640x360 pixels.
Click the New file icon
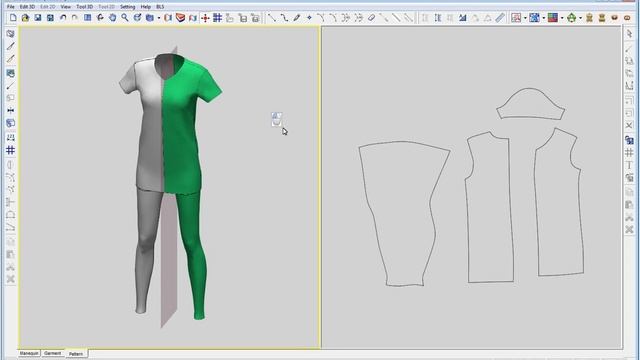click(x=13, y=18)
